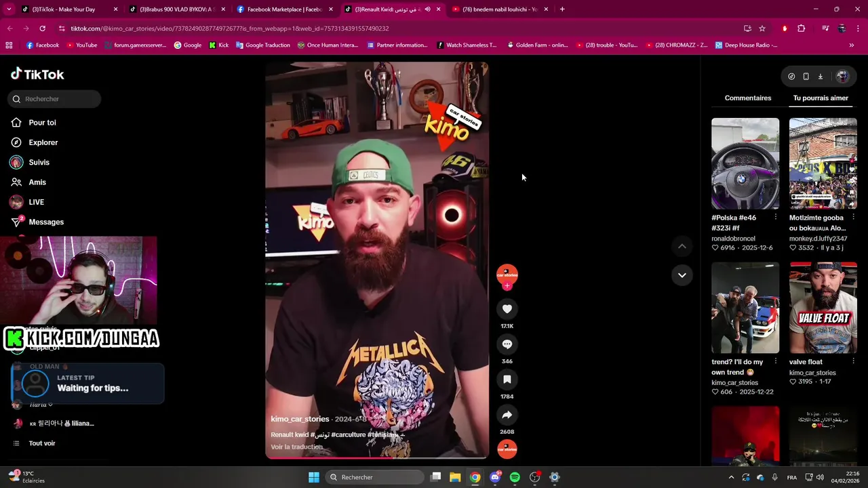Click the install app icon in the address bar
This screenshot has width=868, height=488.
[x=747, y=28]
